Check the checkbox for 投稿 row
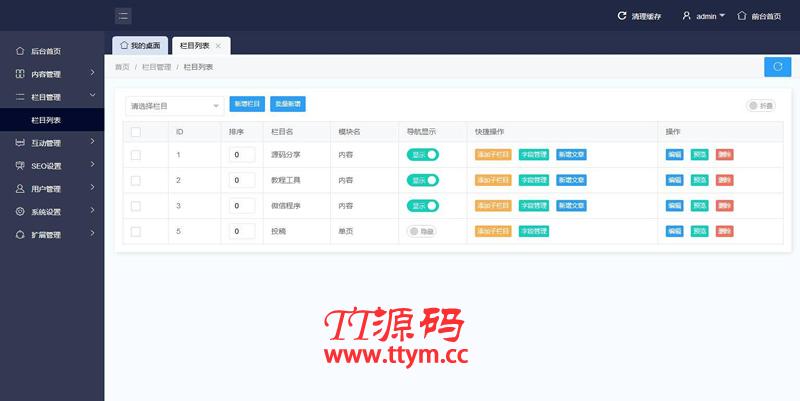800x401 pixels. (136, 231)
